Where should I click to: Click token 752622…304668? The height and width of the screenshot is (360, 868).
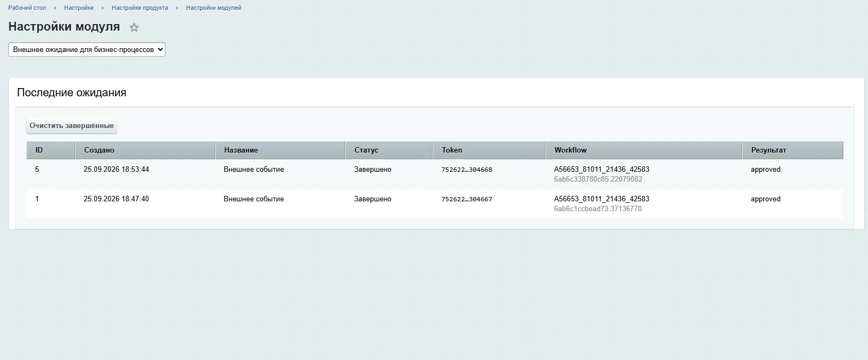tap(467, 170)
